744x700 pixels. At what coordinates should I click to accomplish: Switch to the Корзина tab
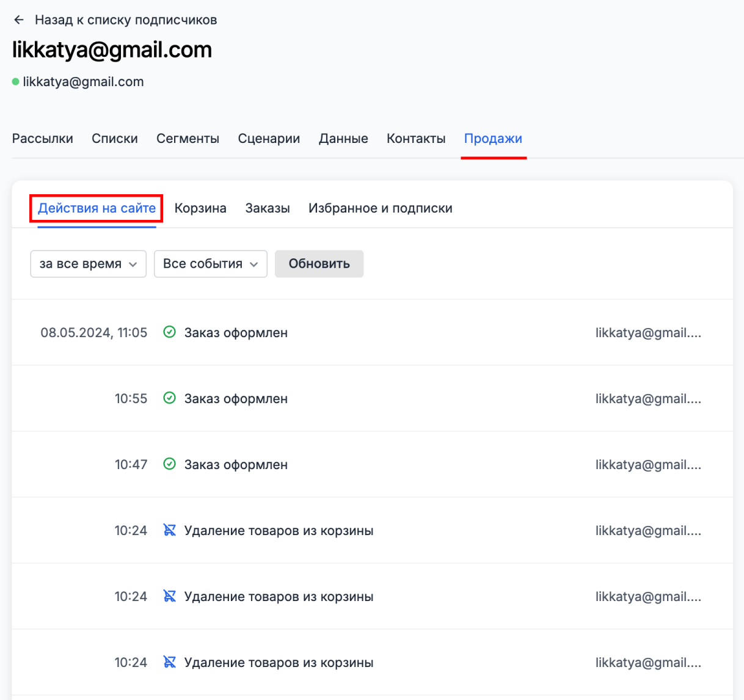(200, 208)
